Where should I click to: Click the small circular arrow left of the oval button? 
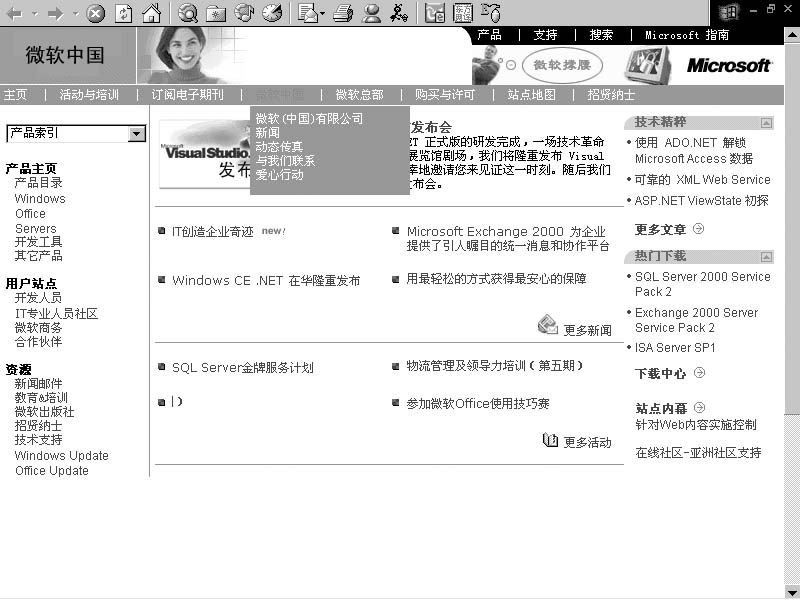point(511,65)
